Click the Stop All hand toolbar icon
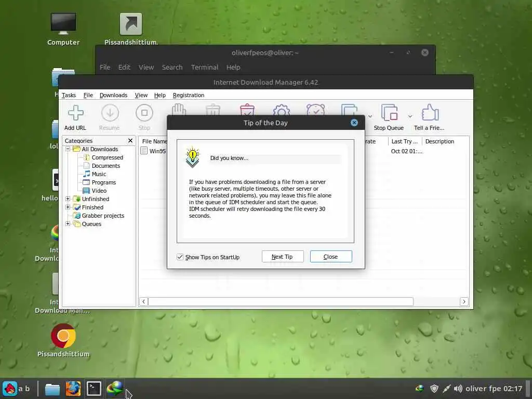The height and width of the screenshot is (399, 532). click(x=179, y=109)
